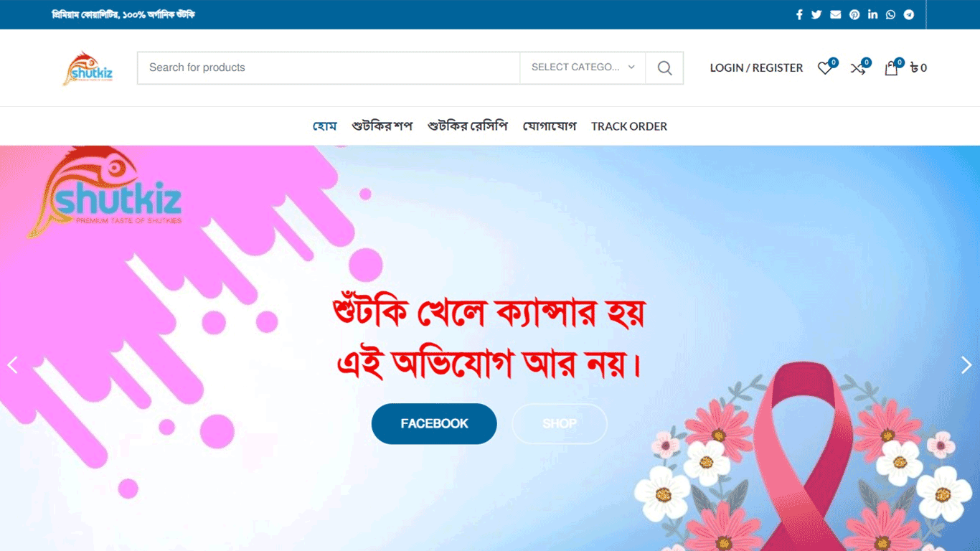Go to next slide with right arrow

pyautogui.click(x=966, y=365)
